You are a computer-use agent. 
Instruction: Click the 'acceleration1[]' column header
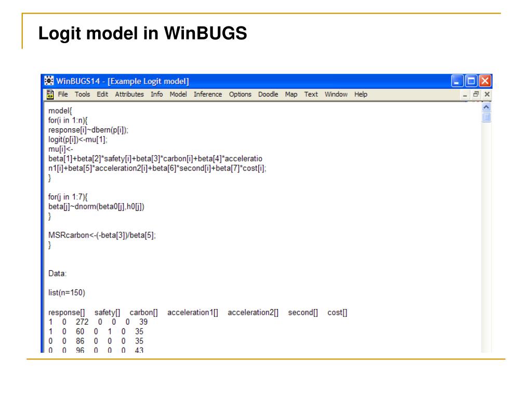click(x=193, y=312)
